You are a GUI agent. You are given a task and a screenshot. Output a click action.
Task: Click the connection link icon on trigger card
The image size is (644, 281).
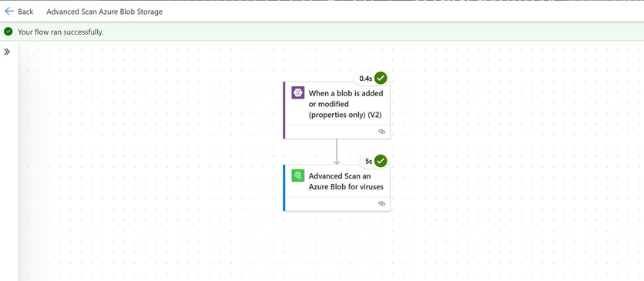tap(381, 132)
